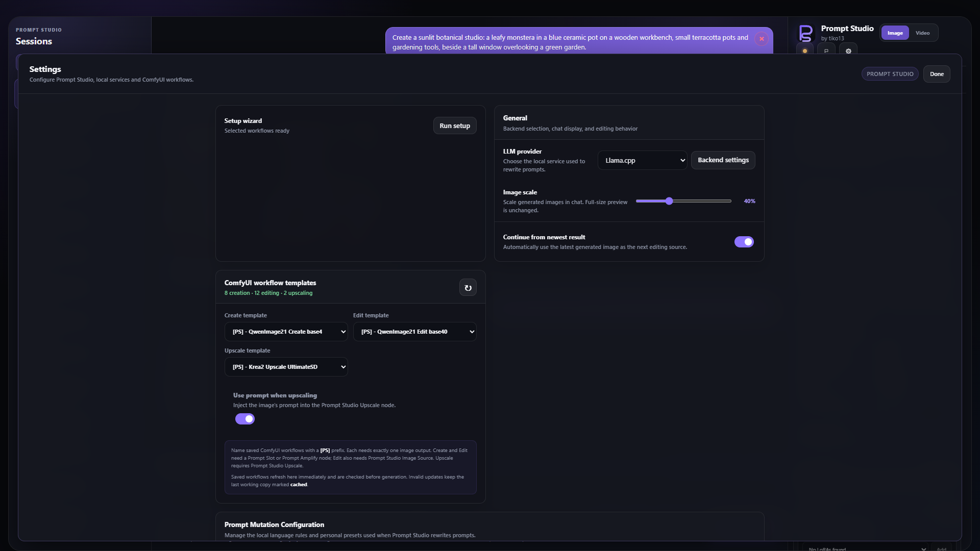The height and width of the screenshot is (551, 980).
Task: Click the PROMPT STUDIO pill button
Action: 890,74
